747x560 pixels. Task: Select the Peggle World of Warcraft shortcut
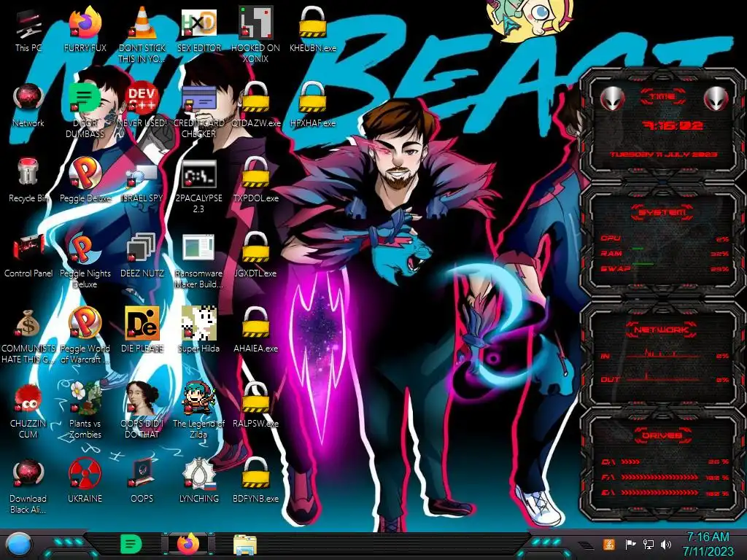pyautogui.click(x=85, y=335)
